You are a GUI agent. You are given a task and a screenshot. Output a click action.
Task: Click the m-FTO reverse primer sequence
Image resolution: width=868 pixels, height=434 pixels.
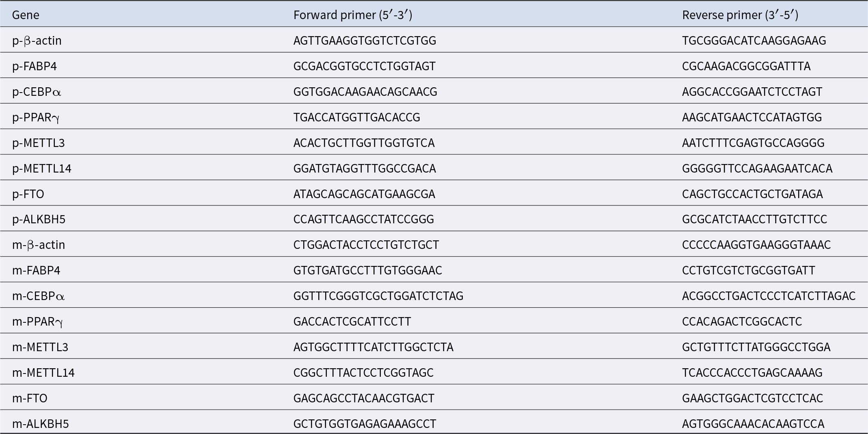(752, 398)
